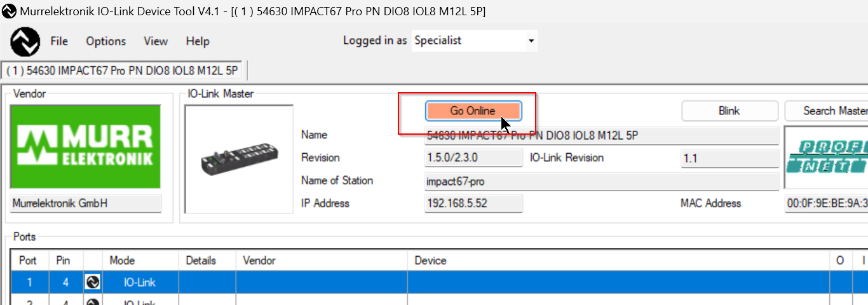Click the PROFINET logo image
Viewport: 868px width, 305px height.
point(827,157)
